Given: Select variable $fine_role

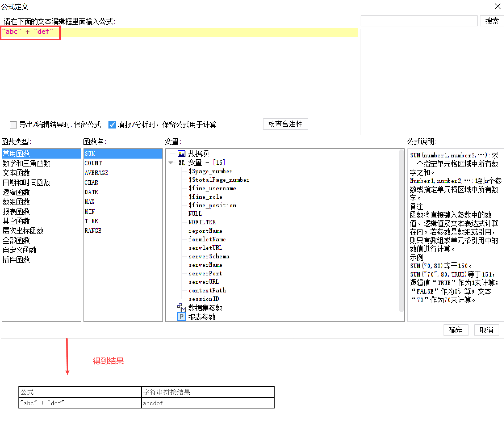Looking at the screenshot, I should tap(205, 197).
